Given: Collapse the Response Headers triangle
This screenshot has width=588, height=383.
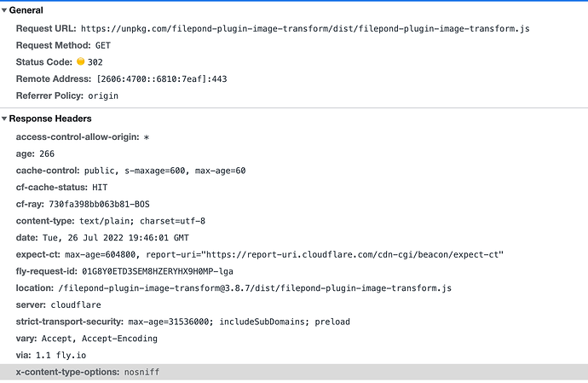Looking at the screenshot, I should point(4,119).
